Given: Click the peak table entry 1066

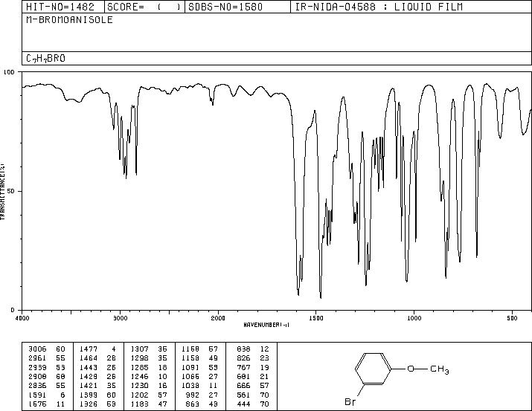Looking at the screenshot, I should click(x=190, y=377).
